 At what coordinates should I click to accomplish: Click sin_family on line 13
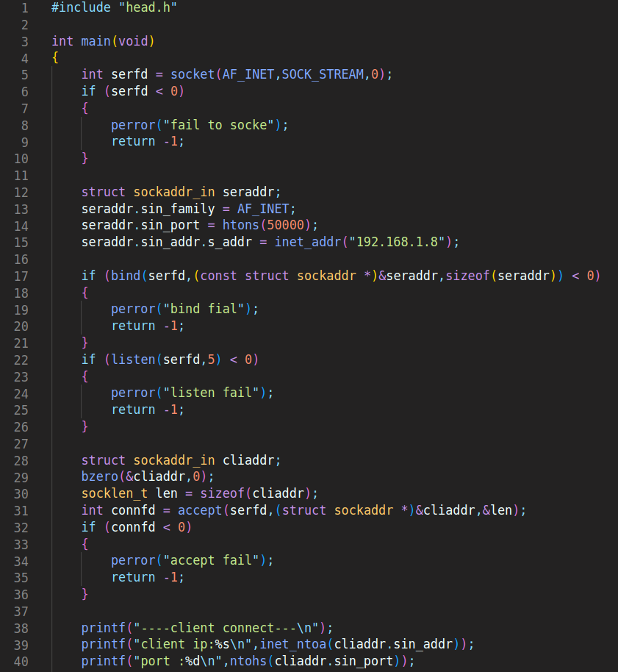(178, 209)
